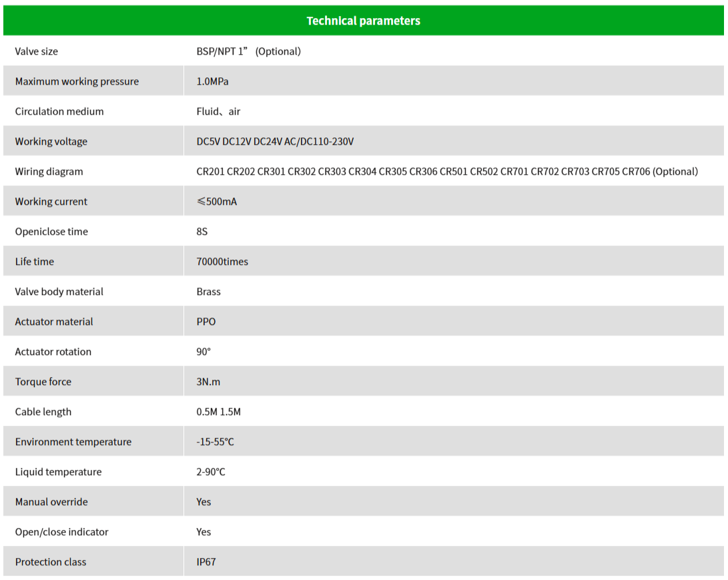
Task: Select the Open/close time label
Action: click(x=51, y=232)
